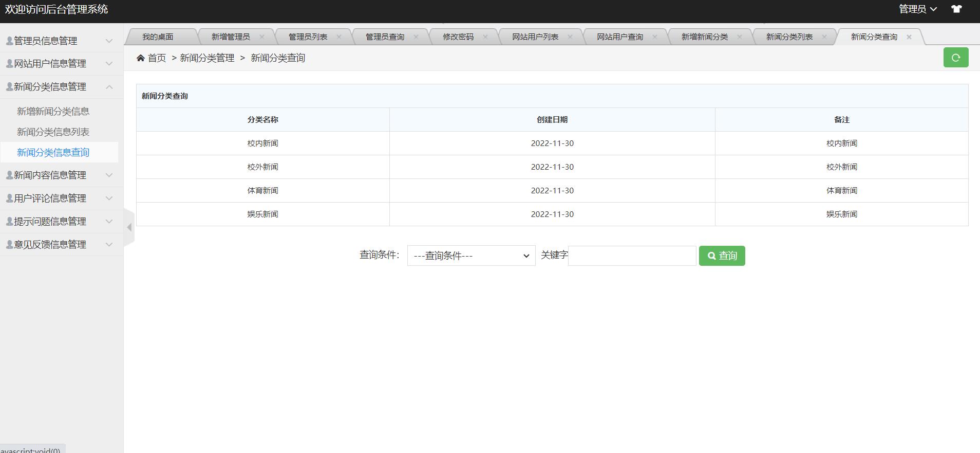Click 体育新闻 in 分类名称 column

[262, 191]
